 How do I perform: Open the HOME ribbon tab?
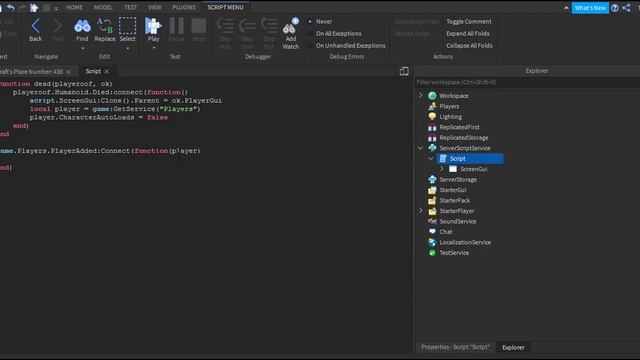click(x=74, y=7)
